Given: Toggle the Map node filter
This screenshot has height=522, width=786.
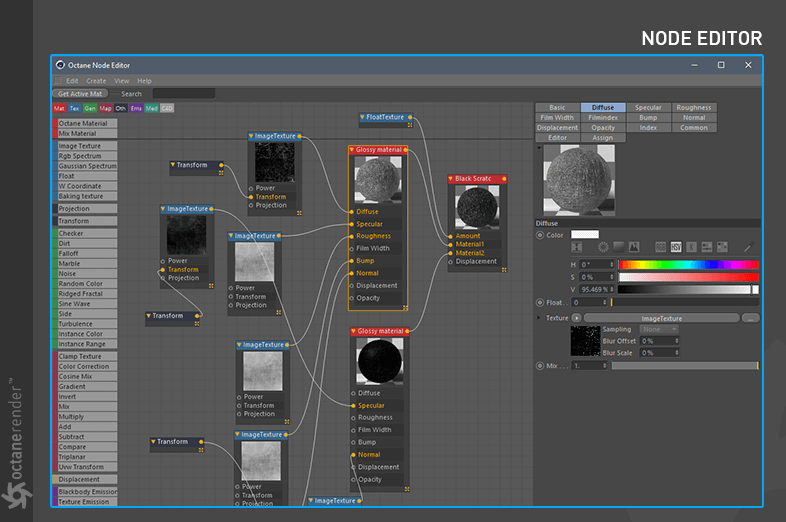Looking at the screenshot, I should coord(105,108).
